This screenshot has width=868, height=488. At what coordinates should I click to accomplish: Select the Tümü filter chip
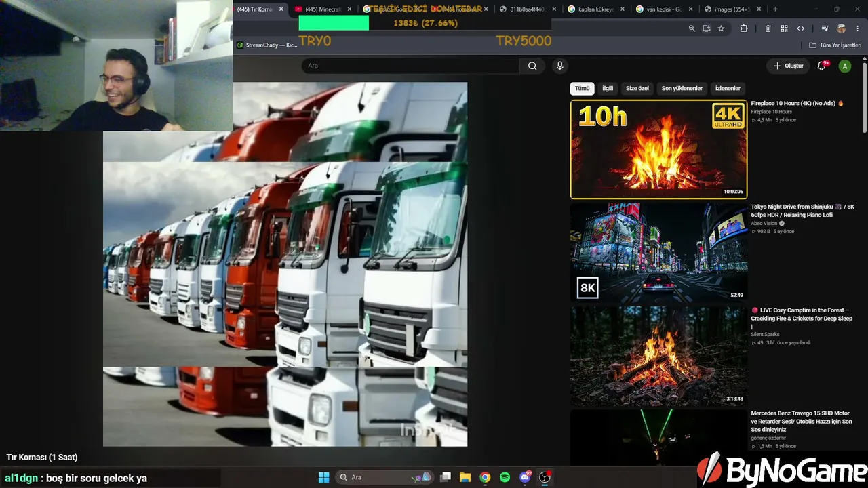pos(583,88)
